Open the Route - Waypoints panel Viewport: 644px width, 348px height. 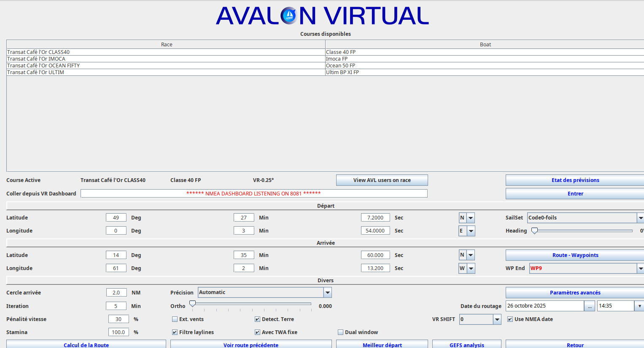coord(575,255)
